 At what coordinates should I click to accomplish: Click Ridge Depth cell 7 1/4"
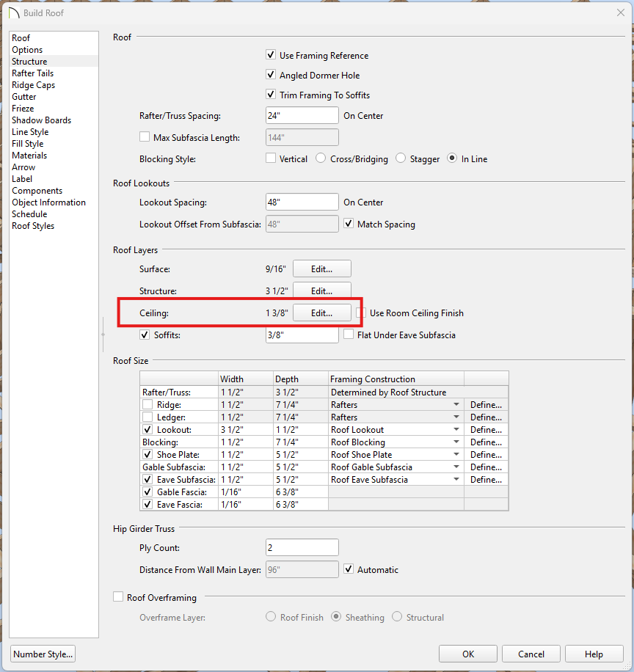[301, 404]
